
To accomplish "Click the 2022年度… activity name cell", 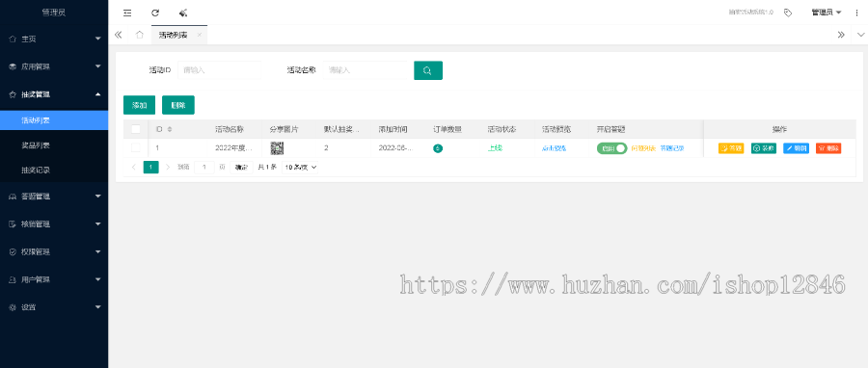I will (x=233, y=148).
